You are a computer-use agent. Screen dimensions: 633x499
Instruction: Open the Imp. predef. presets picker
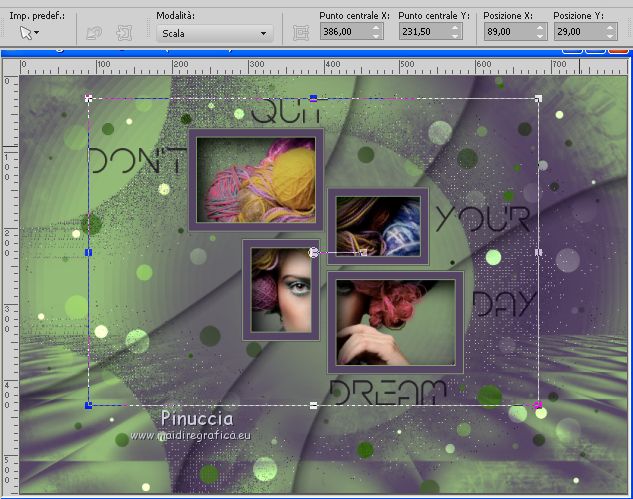click(29, 33)
